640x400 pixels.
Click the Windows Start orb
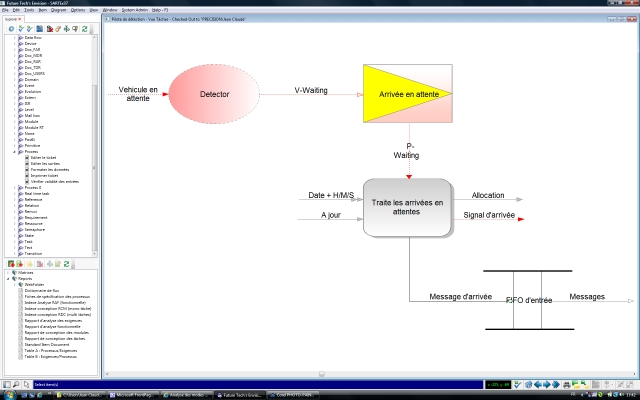coord(10,395)
